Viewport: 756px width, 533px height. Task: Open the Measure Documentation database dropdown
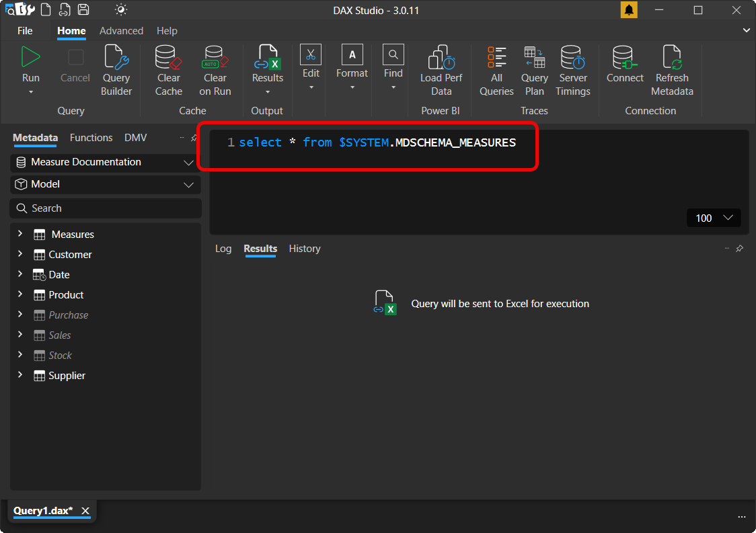(x=106, y=163)
